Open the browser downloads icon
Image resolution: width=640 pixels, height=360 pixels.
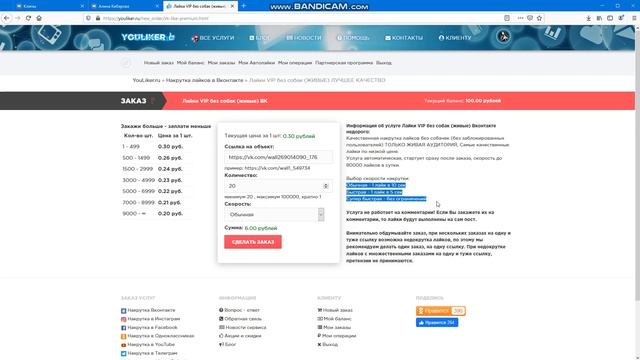[588, 18]
